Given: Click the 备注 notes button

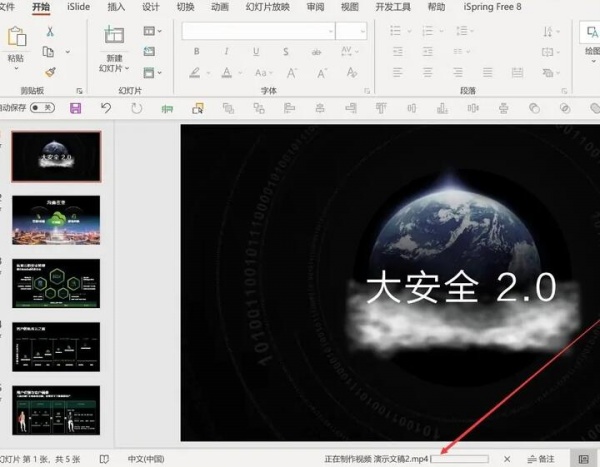Looking at the screenshot, I should pyautogui.click(x=541, y=459).
